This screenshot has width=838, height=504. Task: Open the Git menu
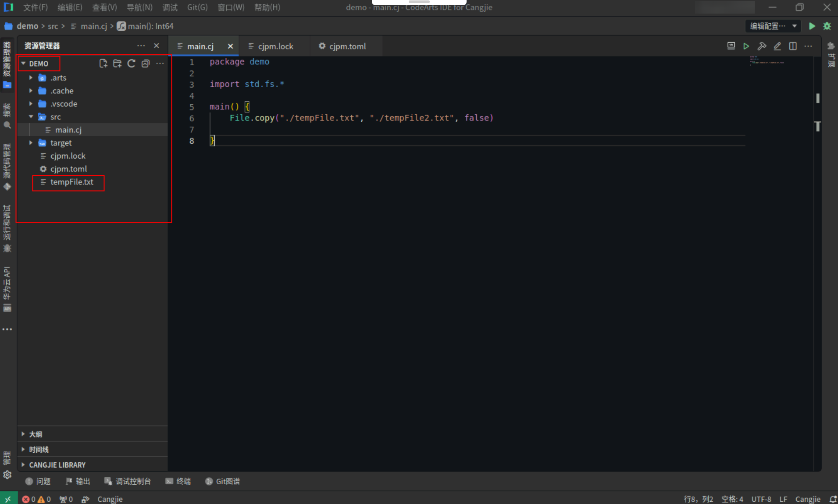(197, 7)
